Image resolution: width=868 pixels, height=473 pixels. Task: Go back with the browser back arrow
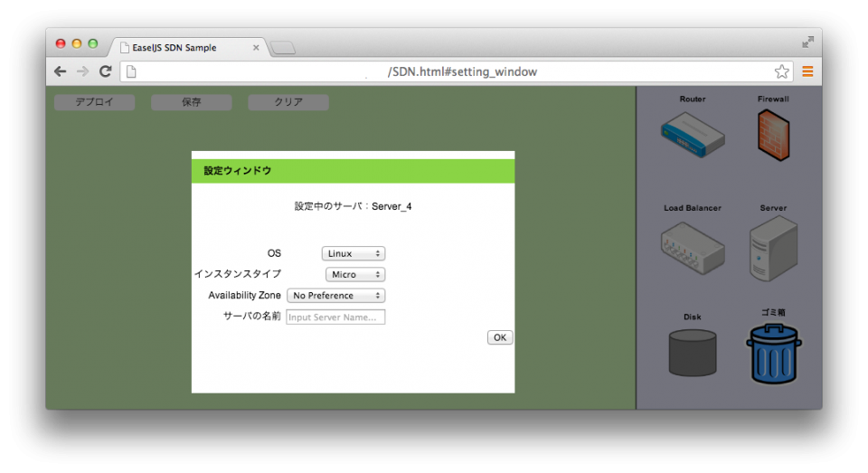click(x=61, y=71)
